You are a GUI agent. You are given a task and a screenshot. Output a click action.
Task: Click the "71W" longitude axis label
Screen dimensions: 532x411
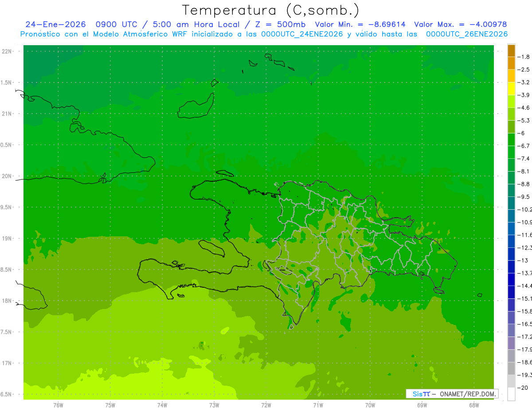tap(318, 405)
